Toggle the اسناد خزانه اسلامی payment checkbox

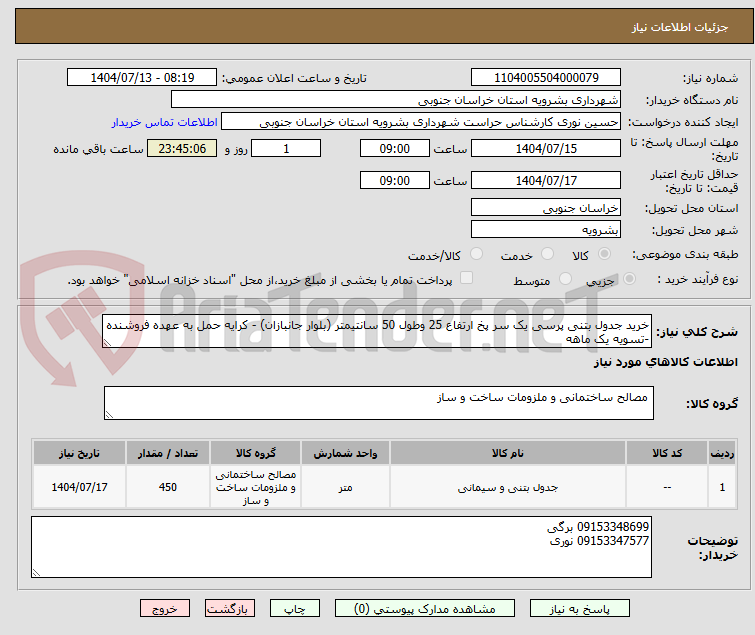[x=466, y=278]
